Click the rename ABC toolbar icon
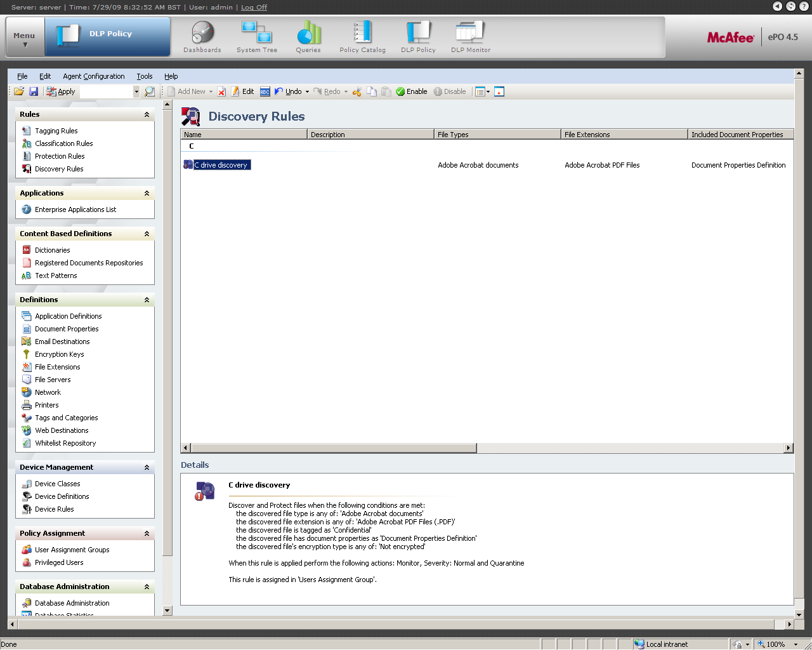 (265, 91)
